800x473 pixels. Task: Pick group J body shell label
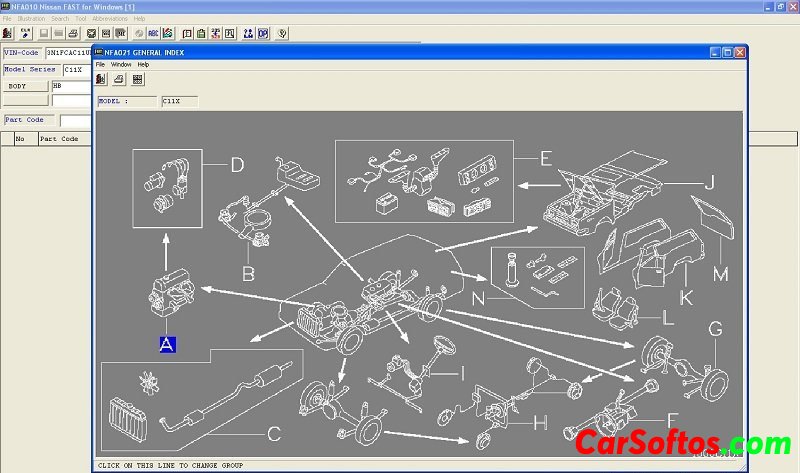click(708, 182)
